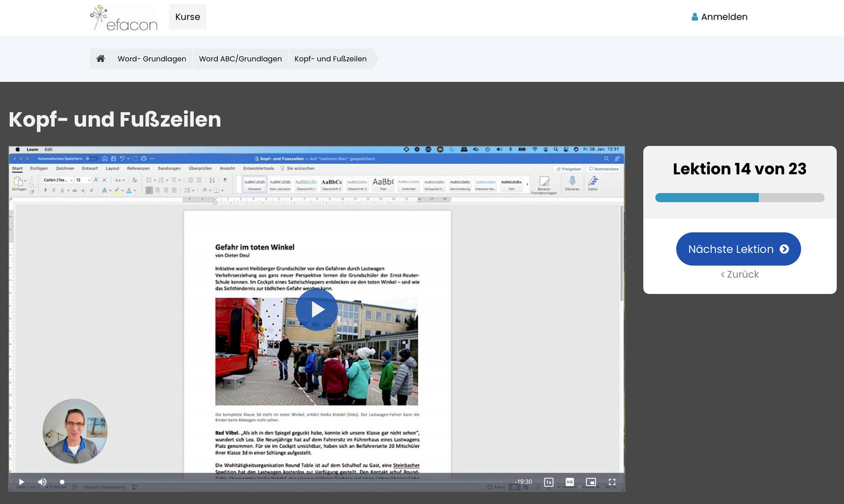Screen dimensions: 844x504
Task: Open the 1x playback speed menu
Action: (x=548, y=482)
